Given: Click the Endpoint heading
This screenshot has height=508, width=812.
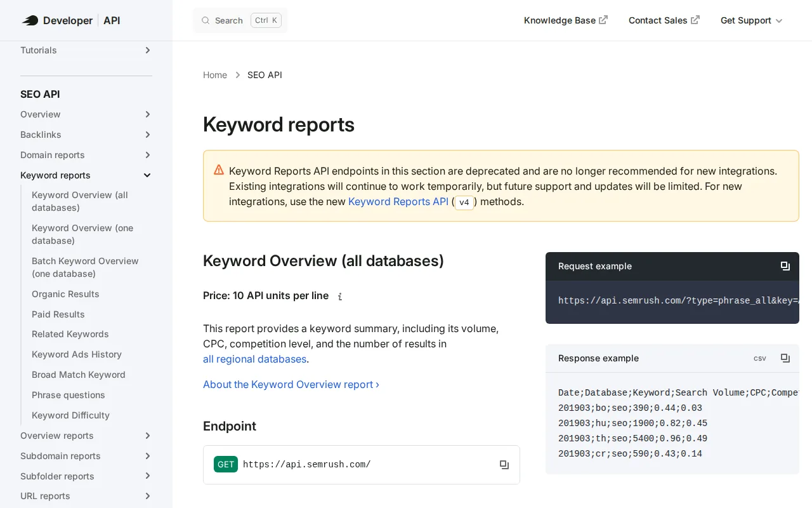Looking at the screenshot, I should coord(230,426).
